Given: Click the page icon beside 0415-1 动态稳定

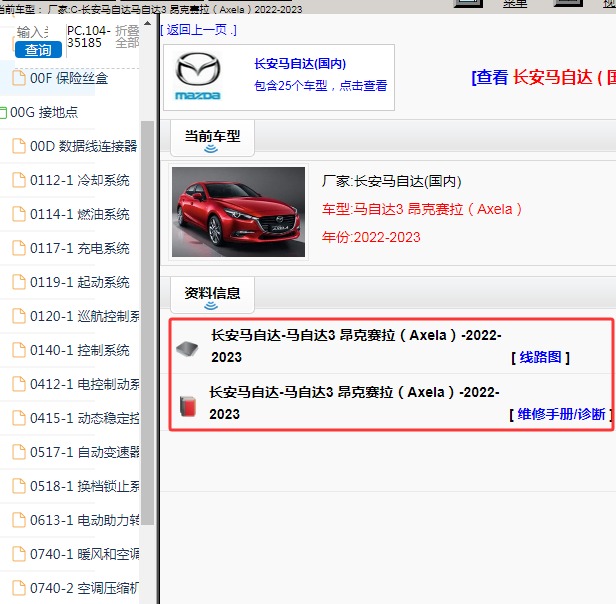Looking at the screenshot, I should [19, 418].
